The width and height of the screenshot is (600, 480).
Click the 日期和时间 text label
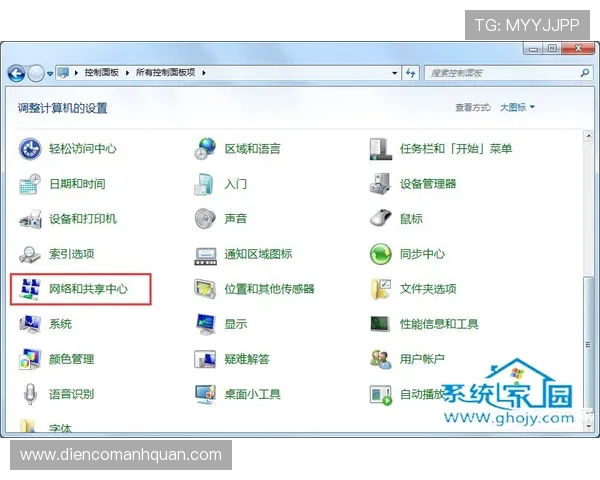tap(77, 184)
